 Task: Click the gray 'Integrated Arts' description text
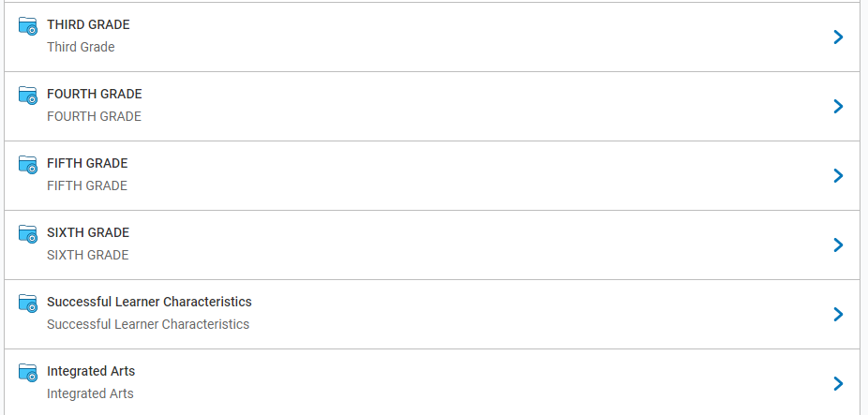pyautogui.click(x=90, y=394)
